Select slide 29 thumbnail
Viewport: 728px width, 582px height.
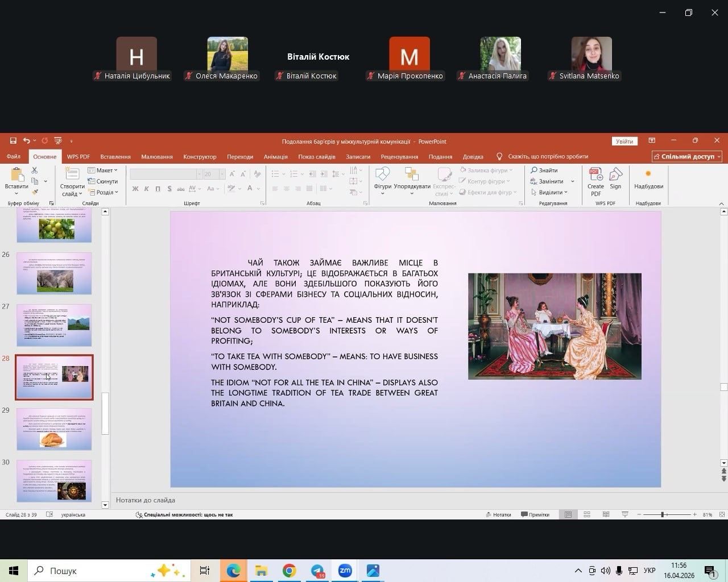[x=54, y=429]
